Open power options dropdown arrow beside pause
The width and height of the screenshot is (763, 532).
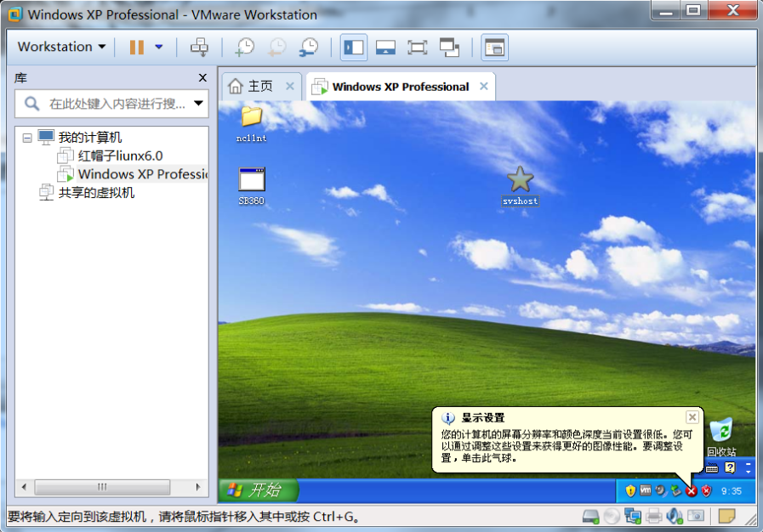coord(158,48)
